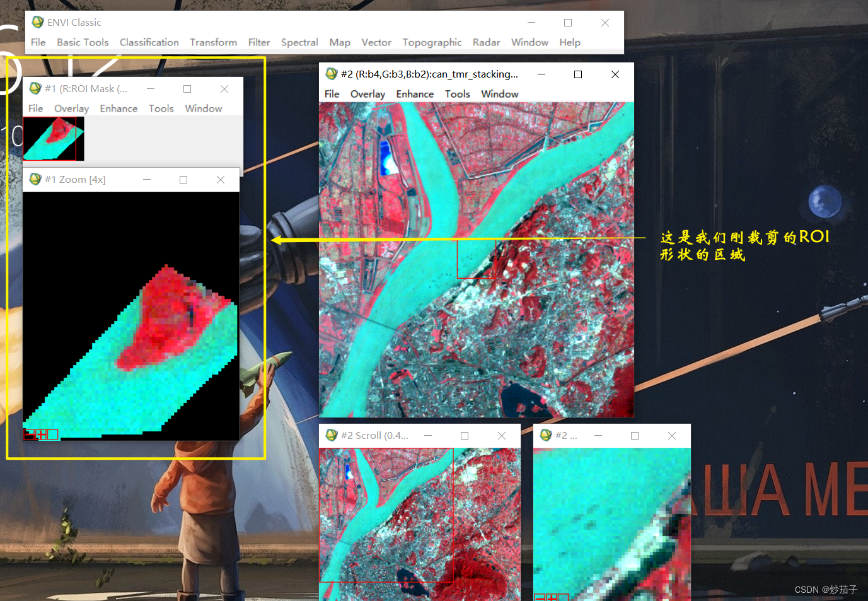Open Map menu

[340, 42]
